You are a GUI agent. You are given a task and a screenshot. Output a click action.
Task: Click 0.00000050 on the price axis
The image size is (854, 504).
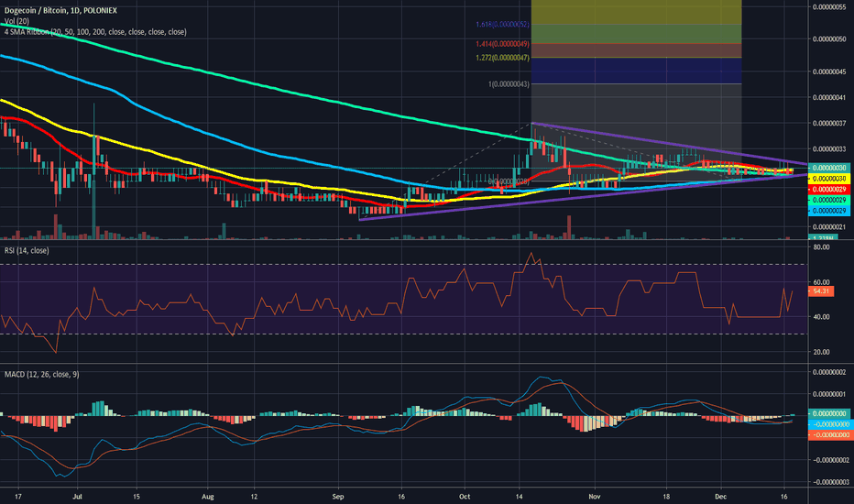click(830, 39)
